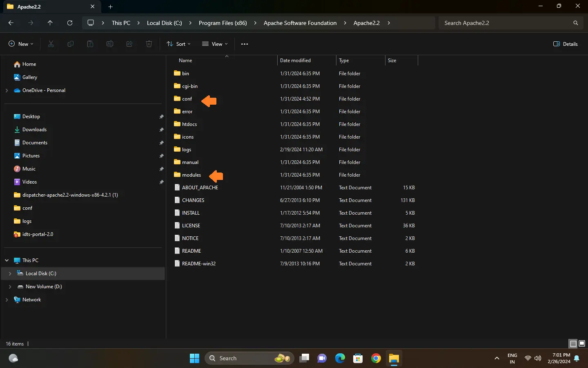Open dispatcher-apache2.2-windows-x86-4.2.1 (1) folder
The height and width of the screenshot is (368, 588).
[70, 195]
